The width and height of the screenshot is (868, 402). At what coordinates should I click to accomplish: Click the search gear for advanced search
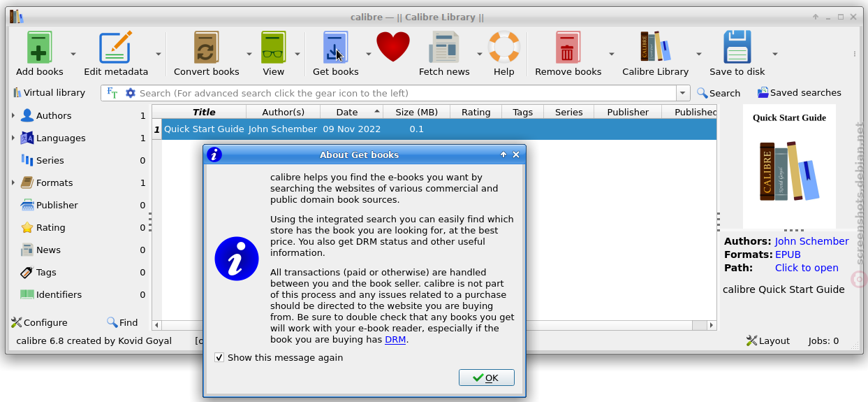[130, 93]
